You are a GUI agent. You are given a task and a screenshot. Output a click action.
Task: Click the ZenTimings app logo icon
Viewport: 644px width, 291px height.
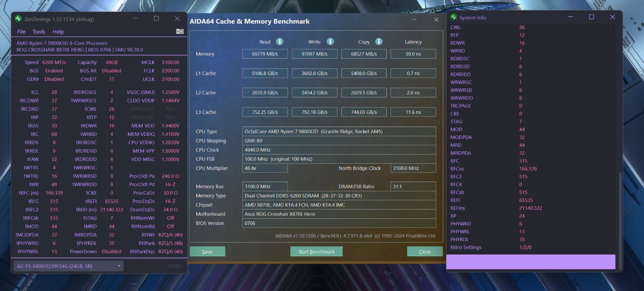tap(18, 18)
